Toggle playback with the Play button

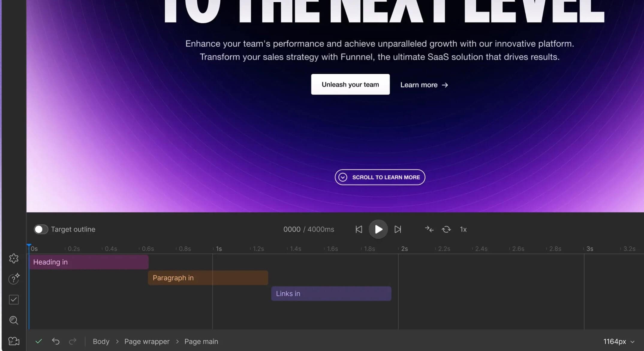click(x=378, y=229)
